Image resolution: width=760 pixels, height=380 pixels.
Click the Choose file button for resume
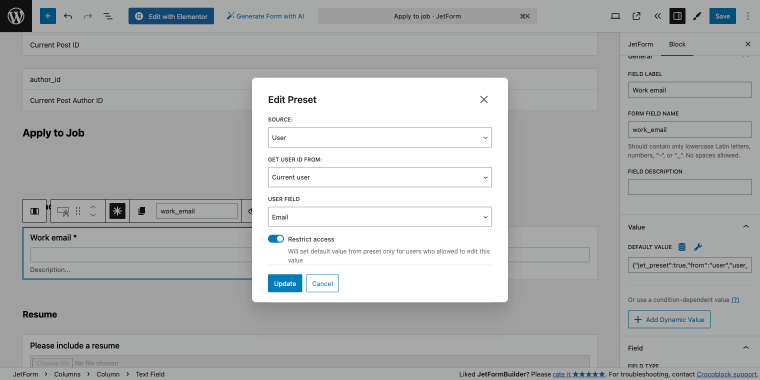pos(52,363)
